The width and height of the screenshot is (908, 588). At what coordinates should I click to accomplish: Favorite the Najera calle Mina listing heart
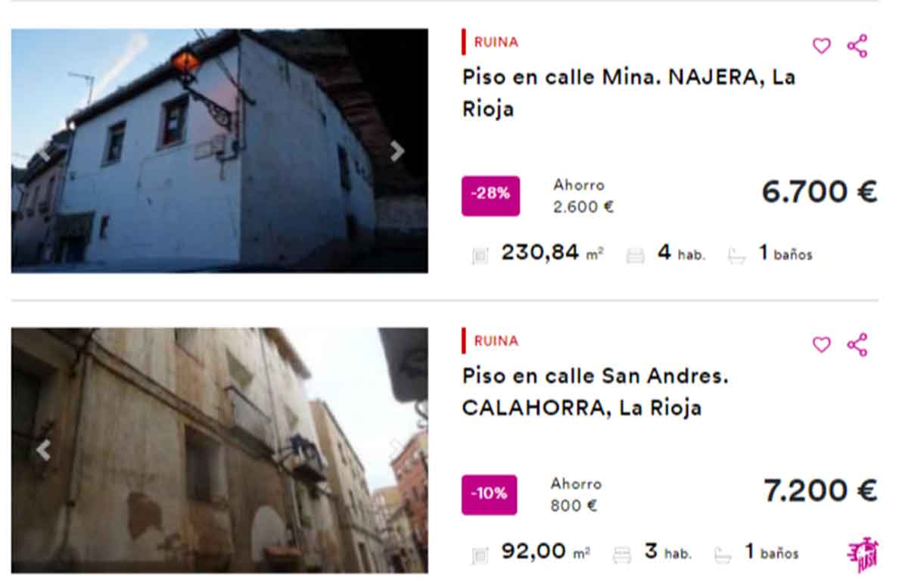pyautogui.click(x=822, y=46)
